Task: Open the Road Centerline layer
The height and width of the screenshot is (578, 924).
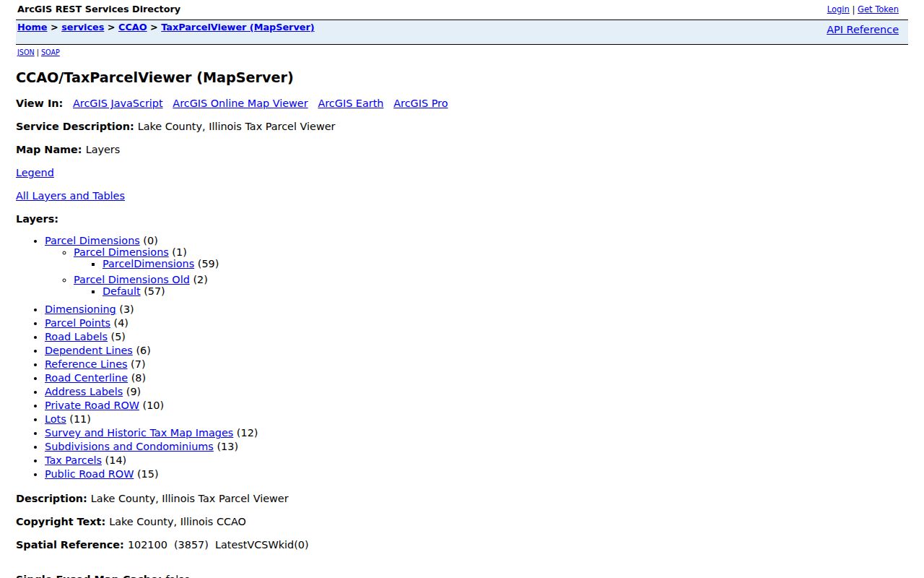Action: pyautogui.click(x=86, y=378)
